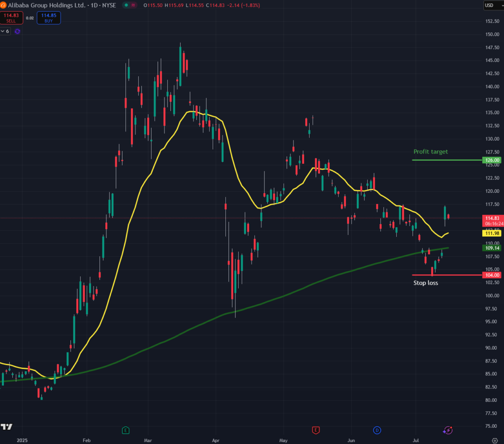504x444 pixels.
Task: Click the Stop loss text label
Action: click(426, 283)
